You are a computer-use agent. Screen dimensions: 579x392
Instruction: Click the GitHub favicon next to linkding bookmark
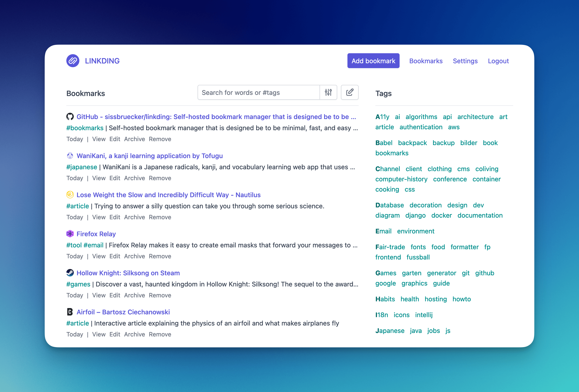70,116
